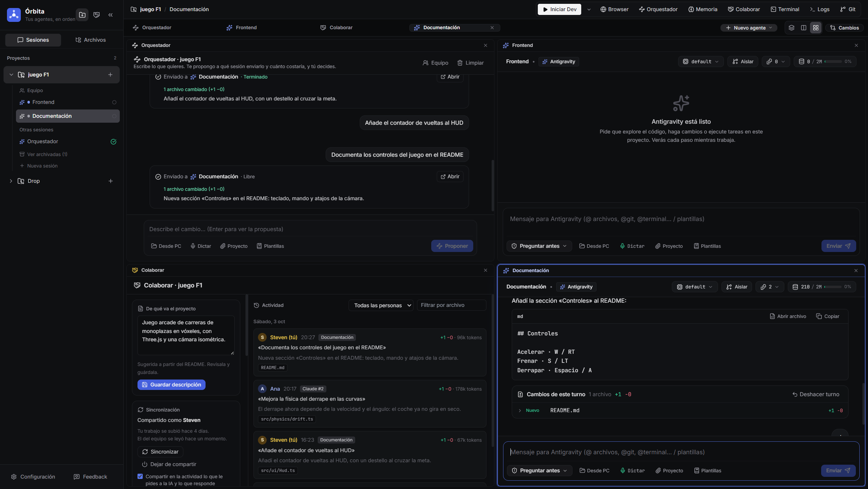Click Proponer button in Orquestador
Screen dimensions: 868x489
coord(452,246)
